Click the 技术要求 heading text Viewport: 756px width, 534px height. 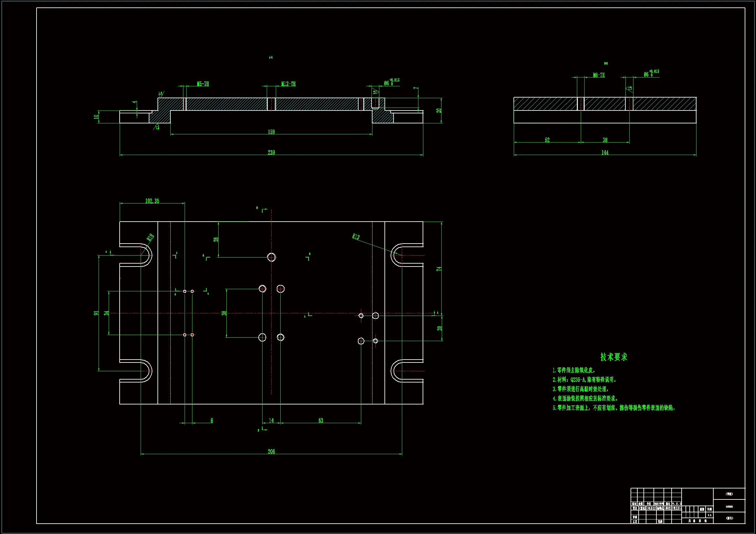pos(613,357)
